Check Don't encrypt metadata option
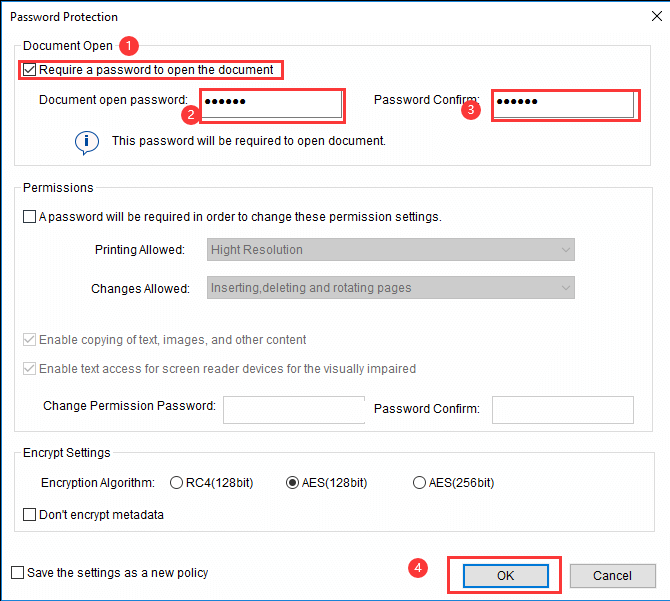The image size is (670, 601). point(29,514)
